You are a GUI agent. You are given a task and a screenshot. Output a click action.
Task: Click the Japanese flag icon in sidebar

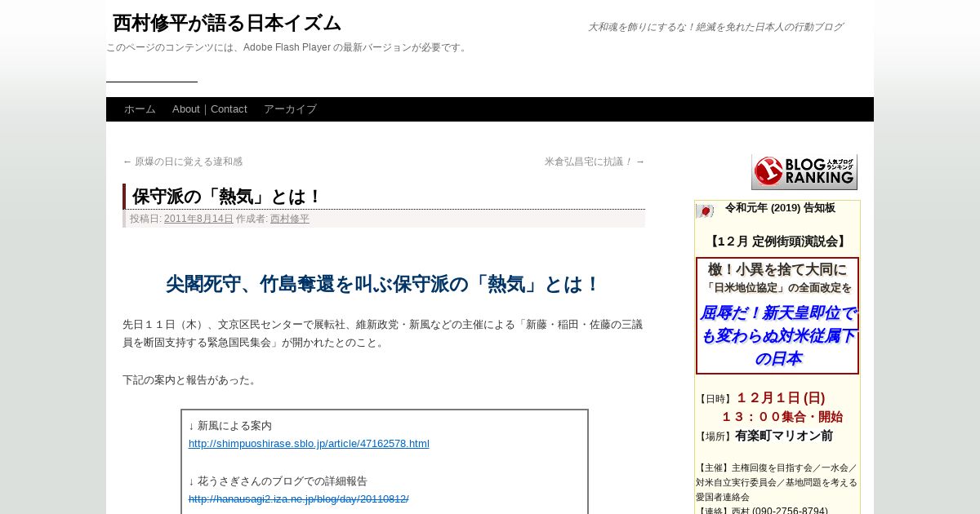(x=705, y=211)
